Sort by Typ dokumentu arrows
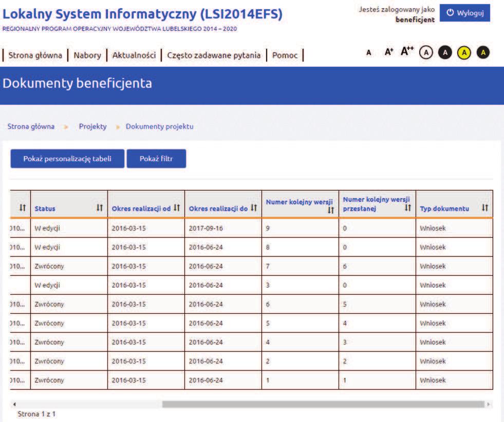The image size is (504, 422). pos(485,208)
